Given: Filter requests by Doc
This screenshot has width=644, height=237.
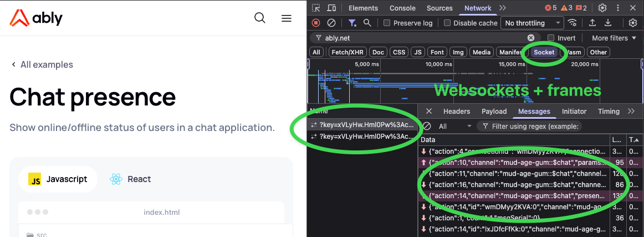Looking at the screenshot, I should (x=379, y=52).
